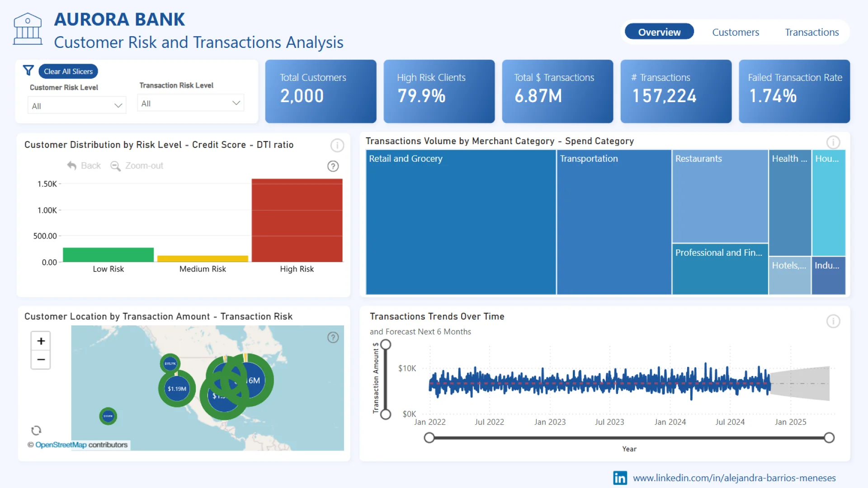Screen dimensions: 868x488
Task: Open the LinkedIn profile link
Action: [x=734, y=478]
